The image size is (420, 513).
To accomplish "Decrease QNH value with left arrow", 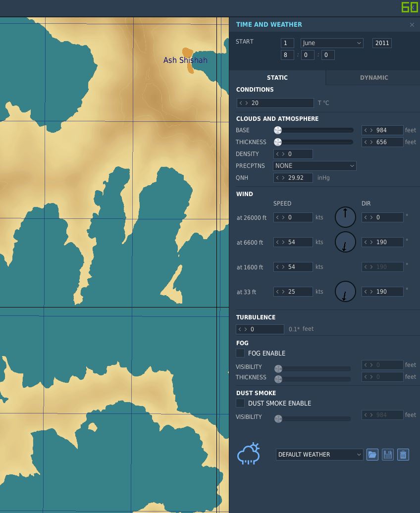I will (x=277, y=178).
